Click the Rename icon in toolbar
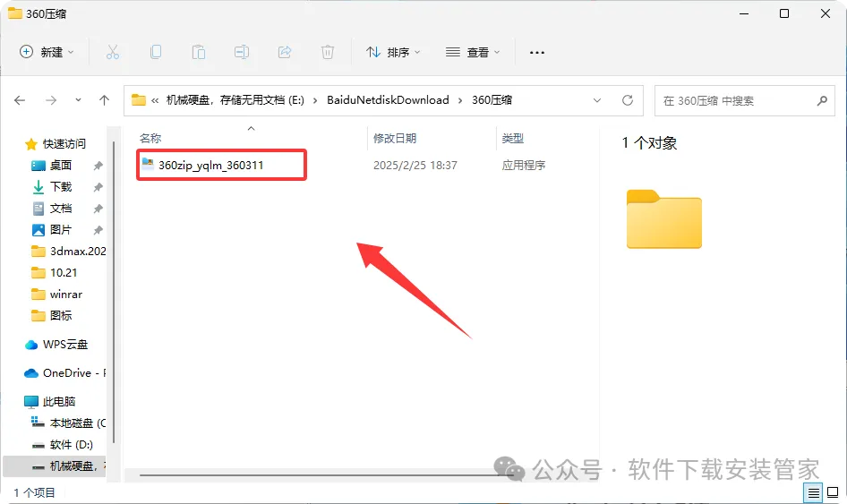Viewport: 847px width, 504px height. click(x=242, y=52)
